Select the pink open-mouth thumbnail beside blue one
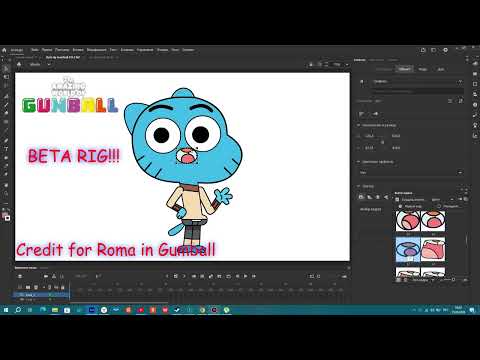480x360 pixels. pyautogui.click(x=433, y=250)
